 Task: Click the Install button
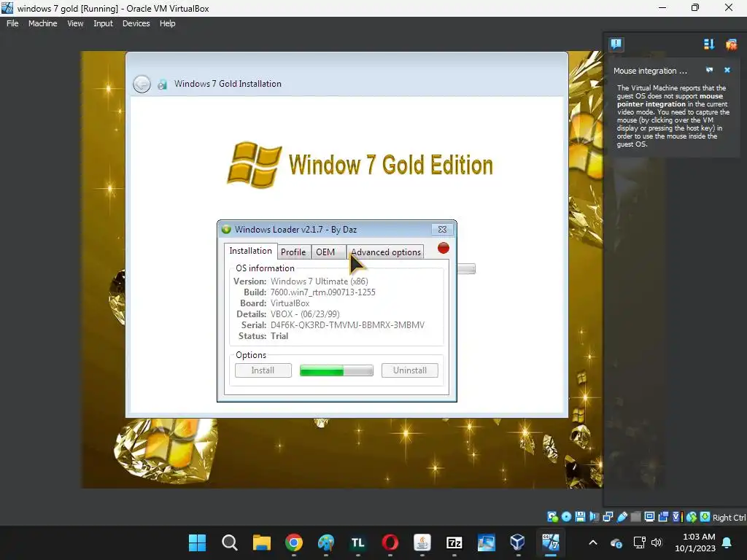coord(263,370)
